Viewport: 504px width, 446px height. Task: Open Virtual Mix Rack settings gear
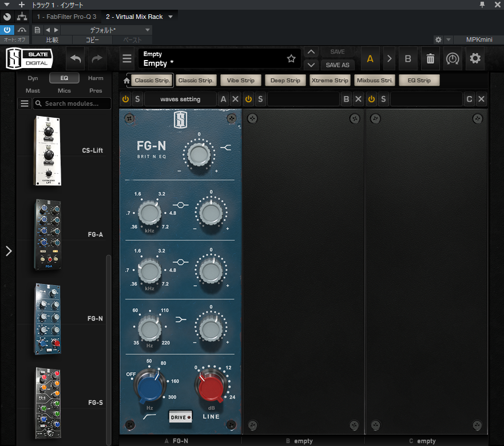click(x=475, y=58)
